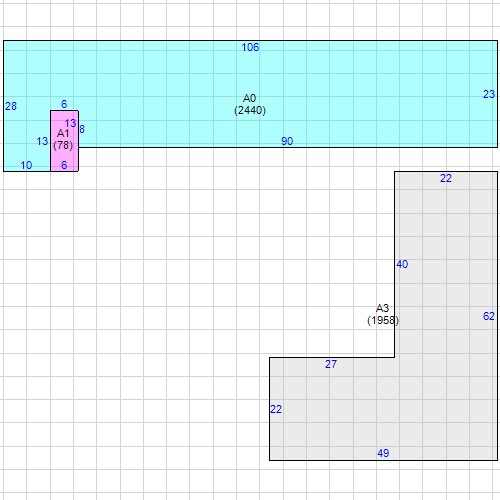Click the "23" dimension on A0's right edge

[489, 94]
